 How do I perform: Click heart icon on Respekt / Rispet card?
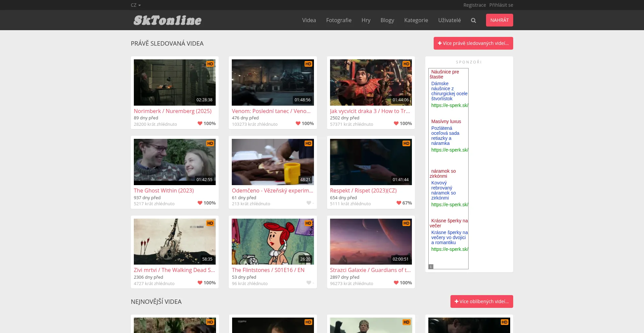point(399,203)
